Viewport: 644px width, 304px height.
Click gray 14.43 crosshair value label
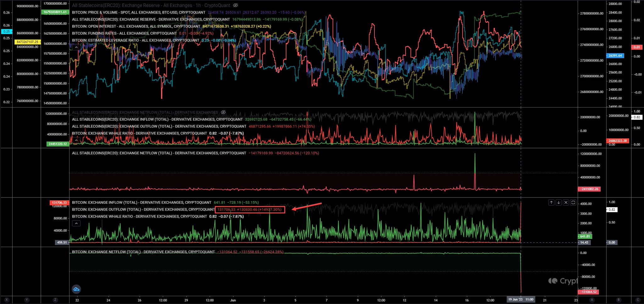pyautogui.click(x=584, y=242)
